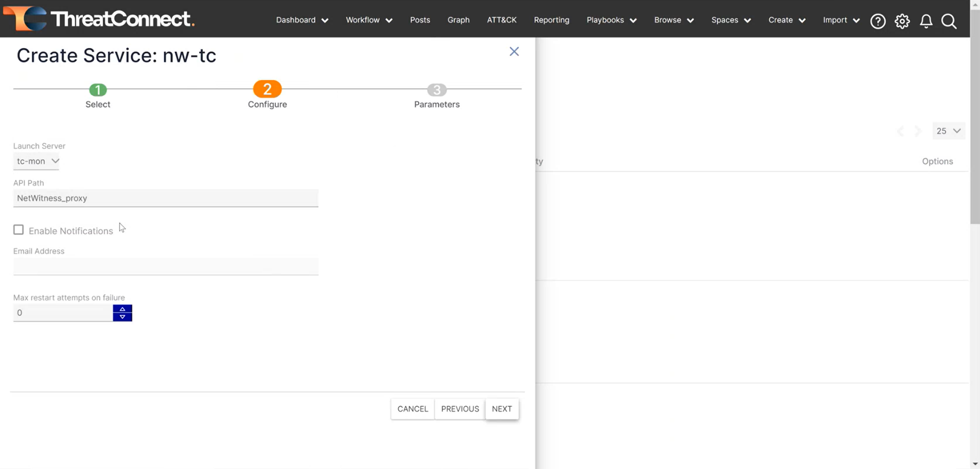Open the notifications bell
The width and height of the screenshot is (980, 469).
click(x=926, y=21)
